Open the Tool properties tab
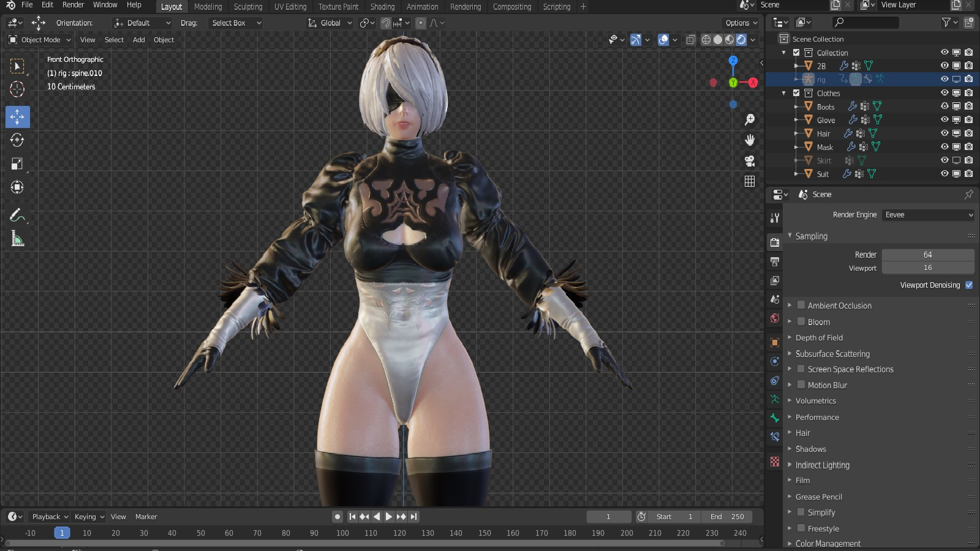Viewport: 980px width, 551px height. point(775,218)
